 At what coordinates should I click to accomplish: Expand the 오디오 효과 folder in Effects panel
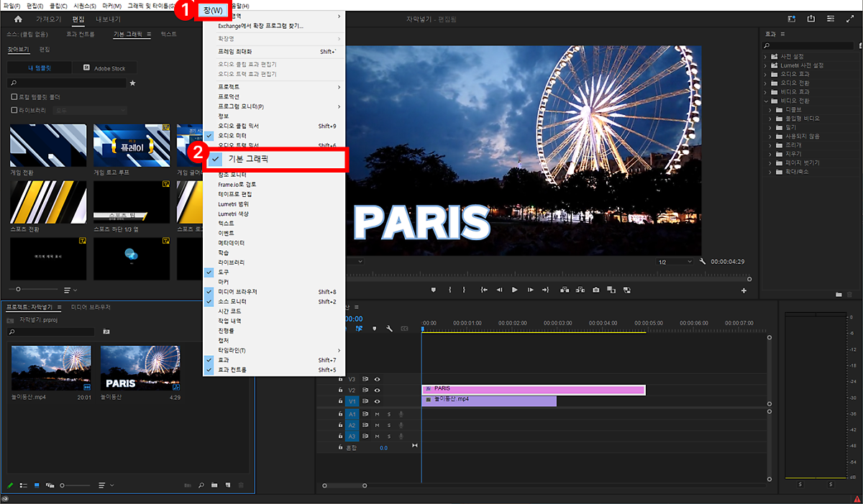[767, 74]
